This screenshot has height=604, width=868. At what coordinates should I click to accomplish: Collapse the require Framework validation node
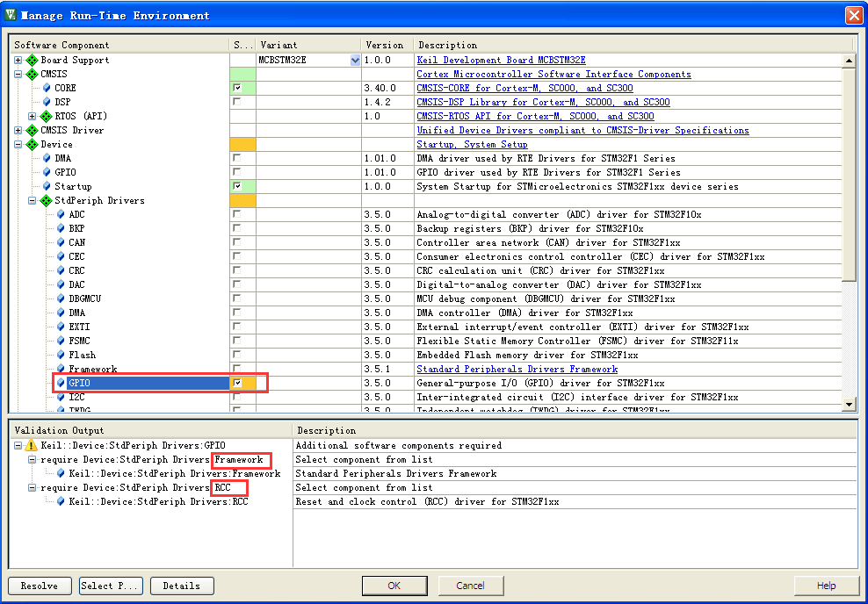(33, 460)
